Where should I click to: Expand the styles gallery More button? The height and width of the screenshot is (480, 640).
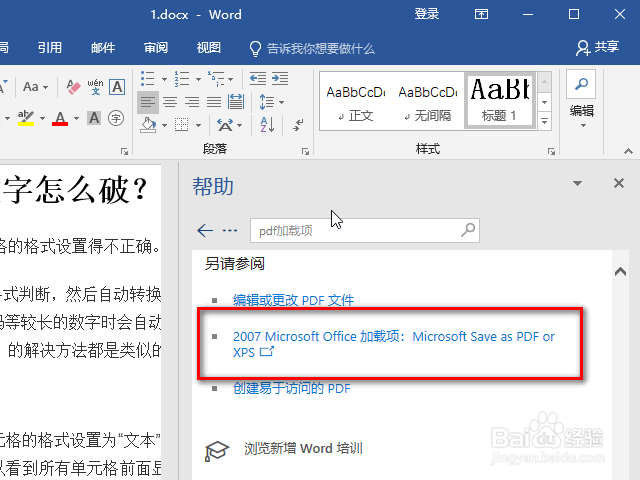pos(544,121)
